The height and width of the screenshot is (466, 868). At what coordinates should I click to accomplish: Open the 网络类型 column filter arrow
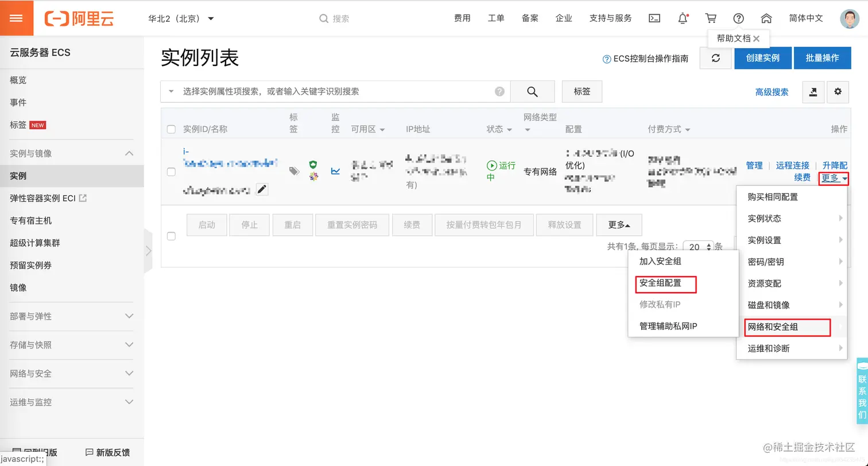coord(528,130)
